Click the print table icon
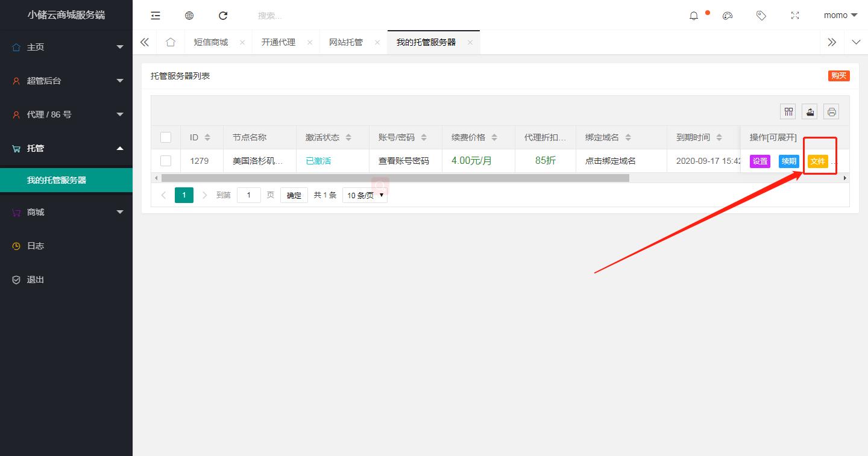 (x=832, y=111)
